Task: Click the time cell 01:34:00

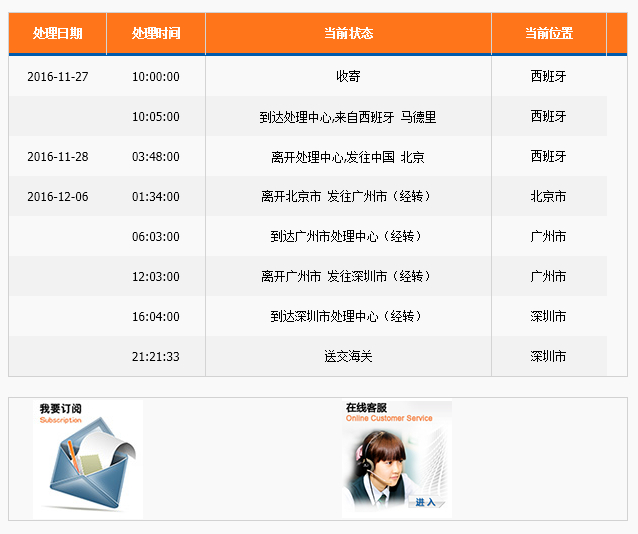Action: (155, 197)
